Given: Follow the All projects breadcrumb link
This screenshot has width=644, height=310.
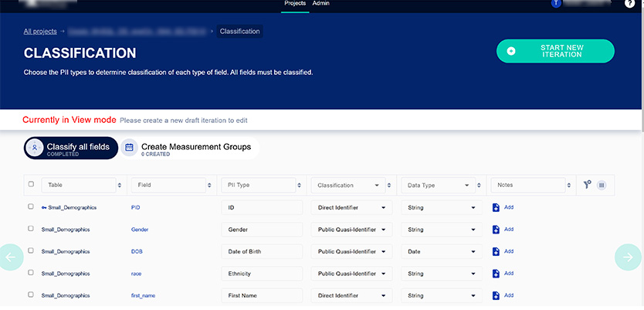Looking at the screenshot, I should coord(40,32).
